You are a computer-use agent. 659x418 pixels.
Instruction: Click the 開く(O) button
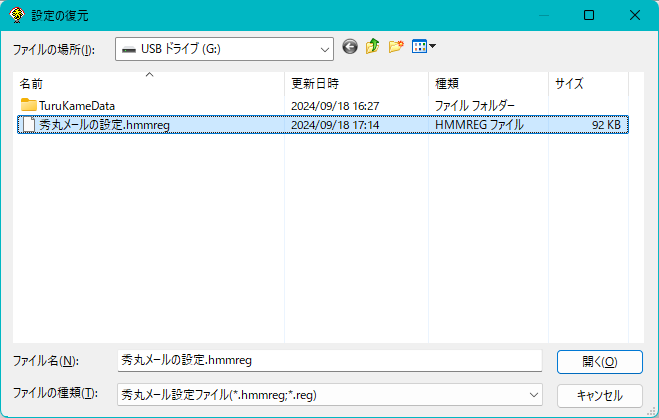[x=600, y=362]
